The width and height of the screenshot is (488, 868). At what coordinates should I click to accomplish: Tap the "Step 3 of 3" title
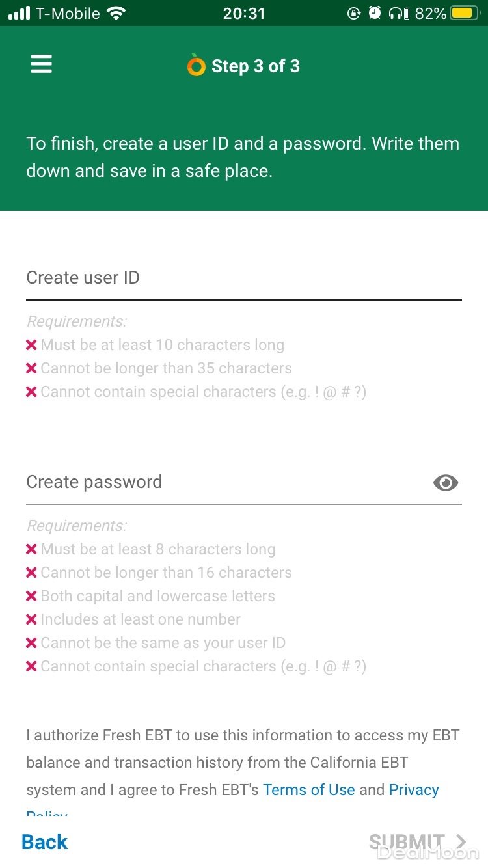[255, 66]
